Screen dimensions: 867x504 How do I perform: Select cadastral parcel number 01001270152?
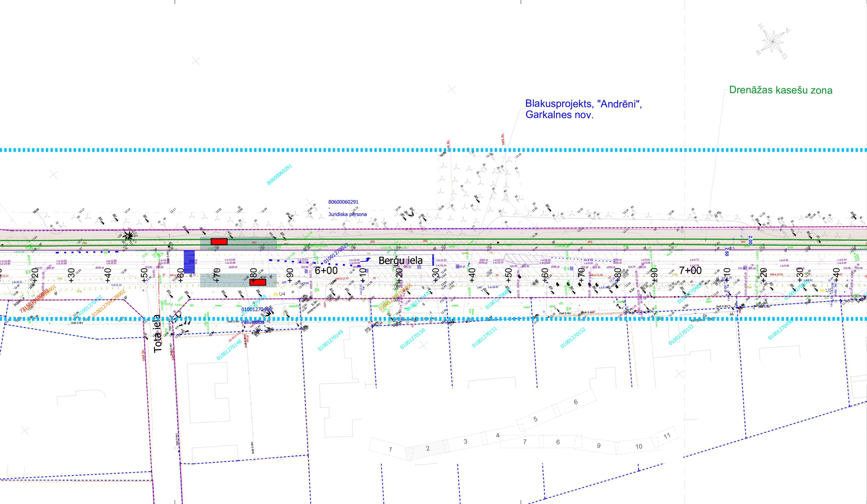[x=573, y=338]
